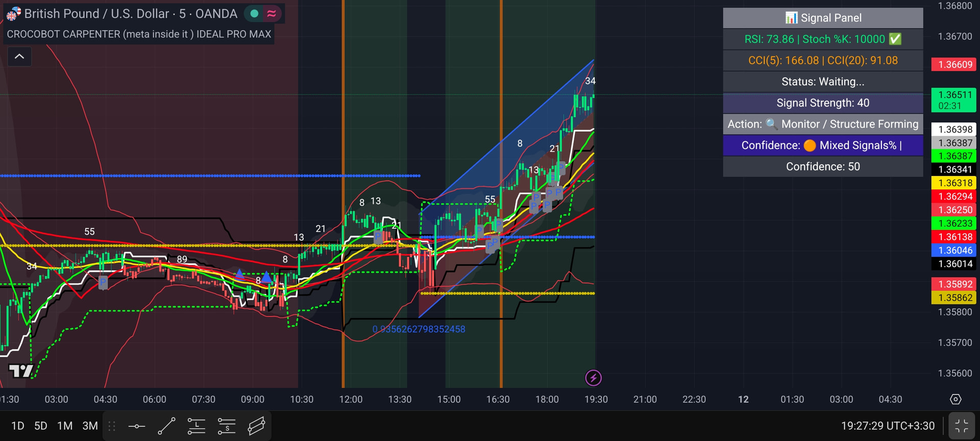Collapse the indicator legend with chevron
Image resolution: width=980 pixels, height=441 pixels.
pos(19,56)
